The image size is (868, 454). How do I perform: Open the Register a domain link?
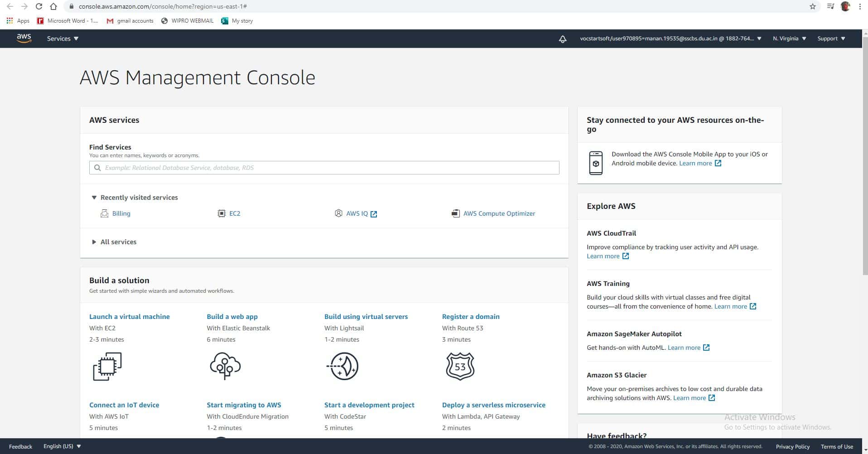471,317
